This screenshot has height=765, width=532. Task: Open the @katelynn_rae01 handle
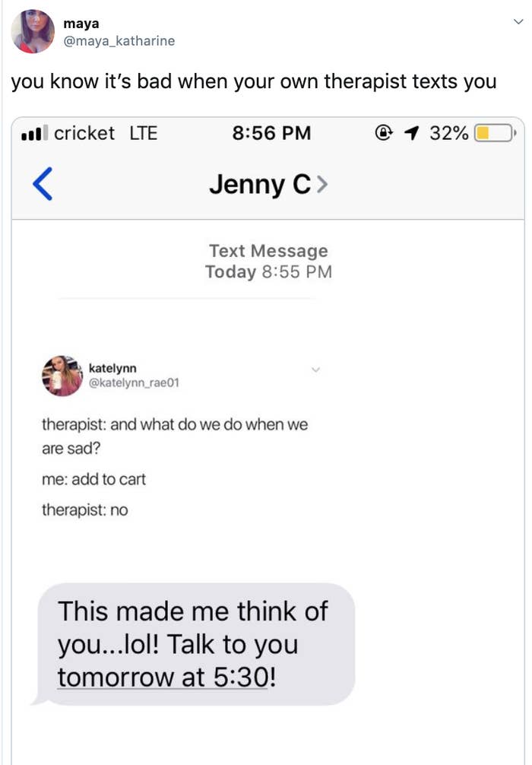coord(135,382)
